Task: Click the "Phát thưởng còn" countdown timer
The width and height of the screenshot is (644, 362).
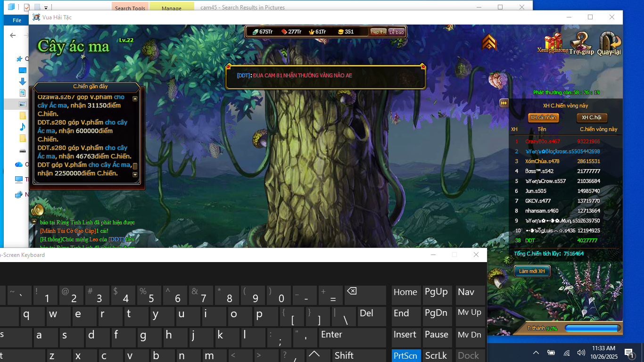Action: click(566, 92)
